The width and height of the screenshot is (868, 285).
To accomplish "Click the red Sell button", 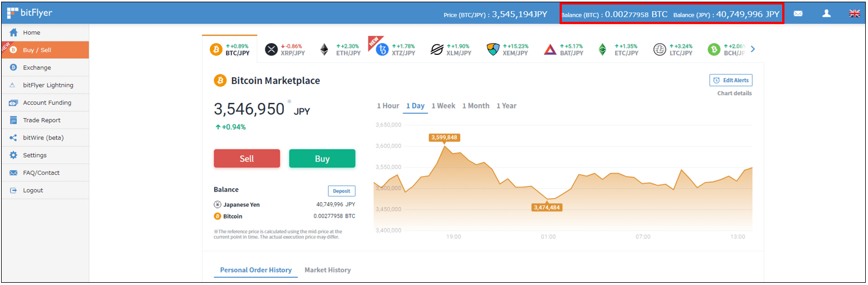I will [x=247, y=158].
